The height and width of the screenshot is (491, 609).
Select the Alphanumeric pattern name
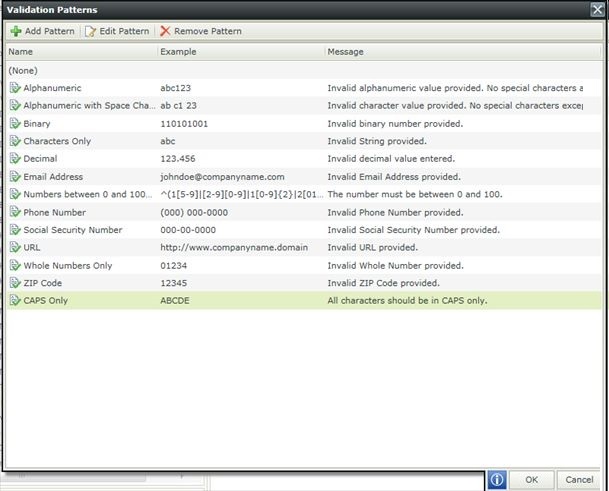coord(52,88)
